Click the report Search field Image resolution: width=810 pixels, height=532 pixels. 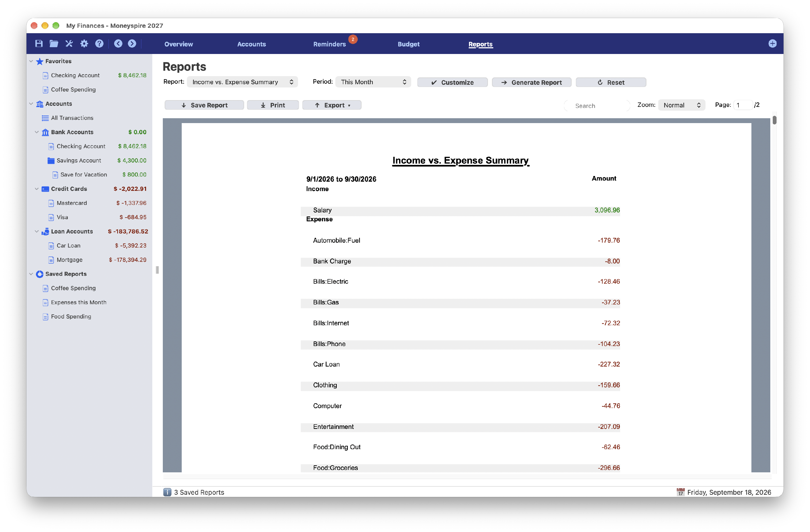click(x=597, y=106)
